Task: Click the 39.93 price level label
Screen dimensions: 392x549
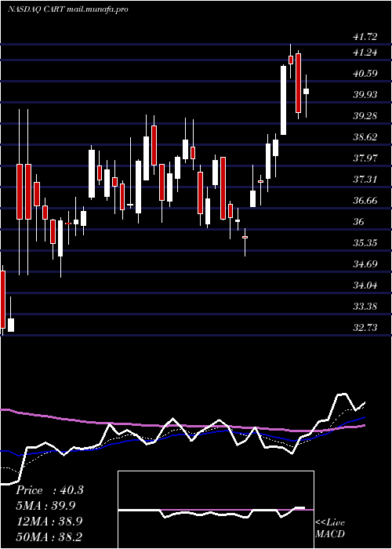Action: tap(365, 95)
